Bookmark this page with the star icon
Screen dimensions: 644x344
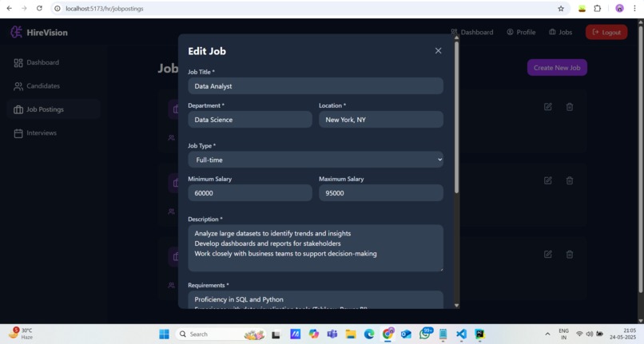coord(561,8)
